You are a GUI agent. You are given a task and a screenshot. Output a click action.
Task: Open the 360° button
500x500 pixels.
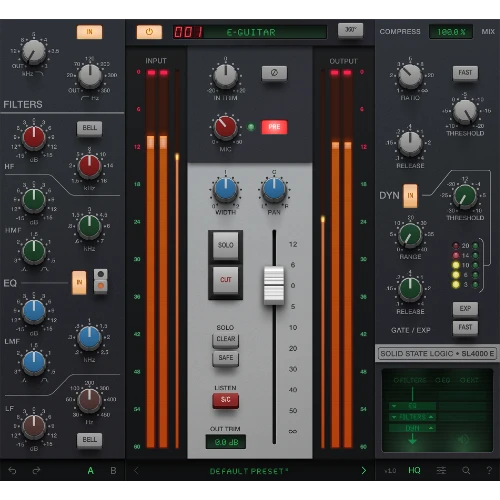350,30
